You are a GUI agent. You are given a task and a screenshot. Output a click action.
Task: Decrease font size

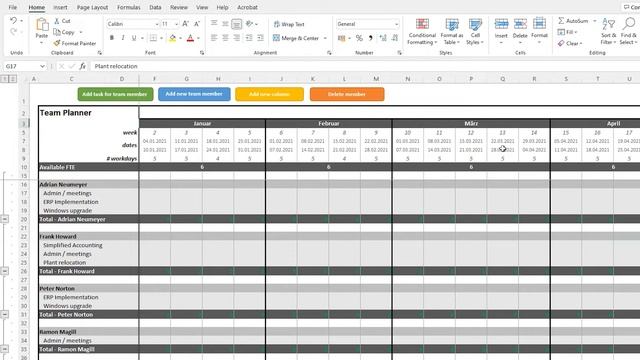click(197, 24)
